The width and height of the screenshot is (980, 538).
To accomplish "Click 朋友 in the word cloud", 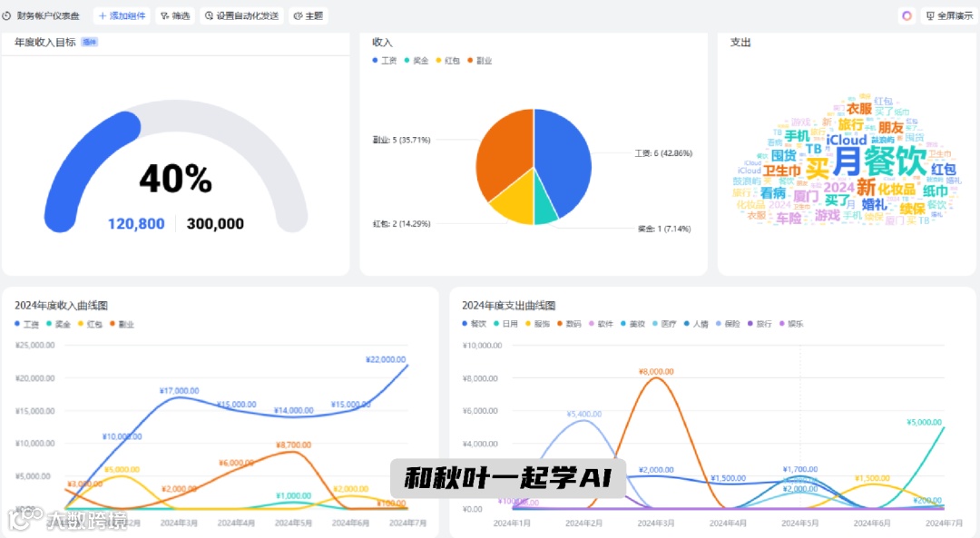I will click(891, 128).
